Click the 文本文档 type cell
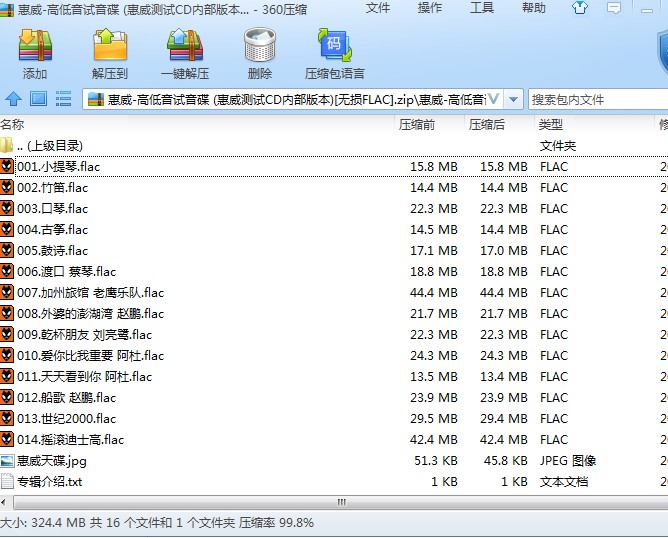 pos(564,482)
